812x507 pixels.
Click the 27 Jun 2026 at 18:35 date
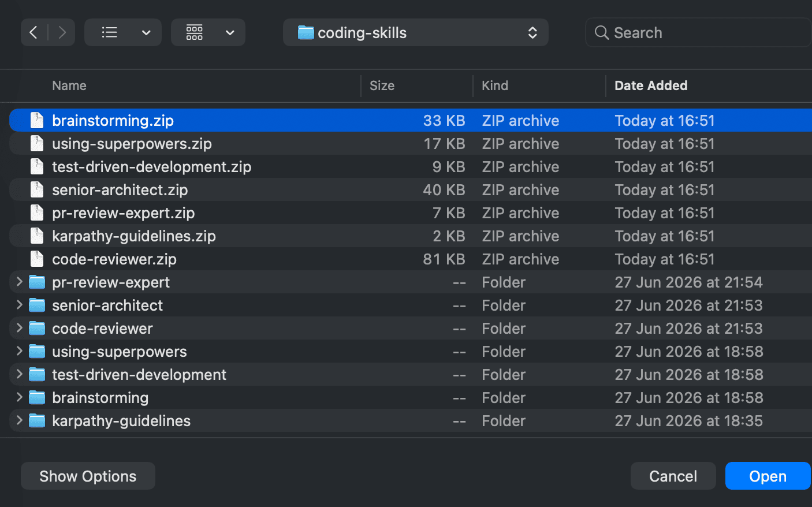coord(688,420)
